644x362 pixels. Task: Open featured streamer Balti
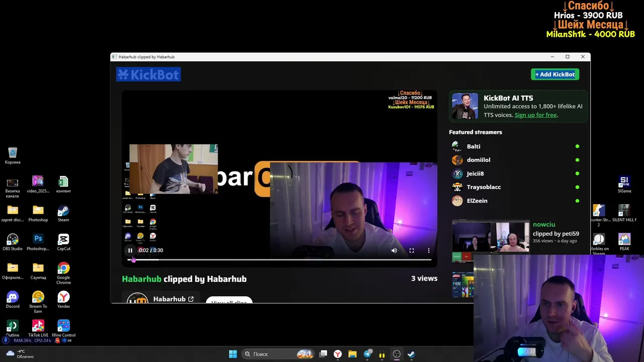point(473,146)
